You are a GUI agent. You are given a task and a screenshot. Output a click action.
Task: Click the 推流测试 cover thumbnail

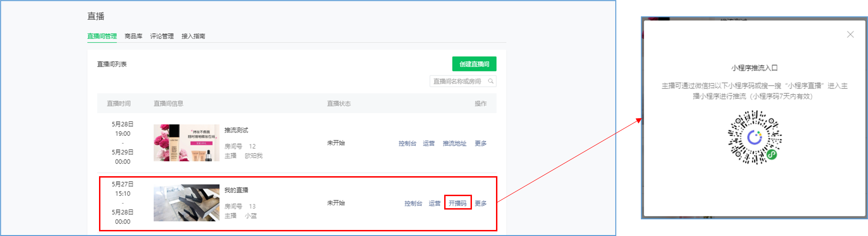tap(186, 143)
